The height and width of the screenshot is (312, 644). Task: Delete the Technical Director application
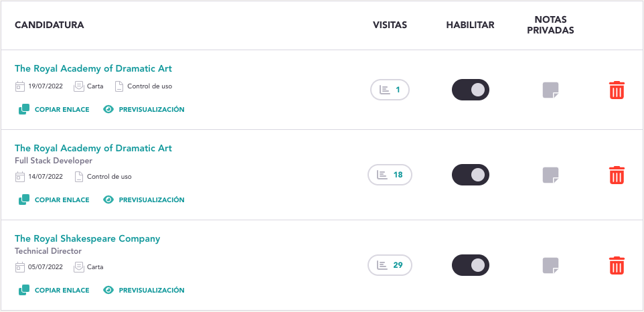[617, 265]
